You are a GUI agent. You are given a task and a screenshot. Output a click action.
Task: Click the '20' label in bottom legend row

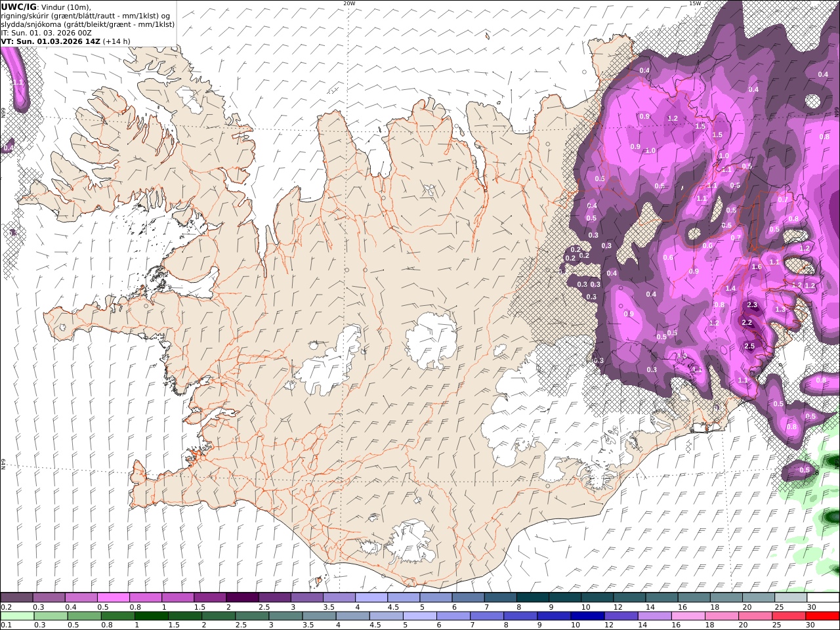742,625
